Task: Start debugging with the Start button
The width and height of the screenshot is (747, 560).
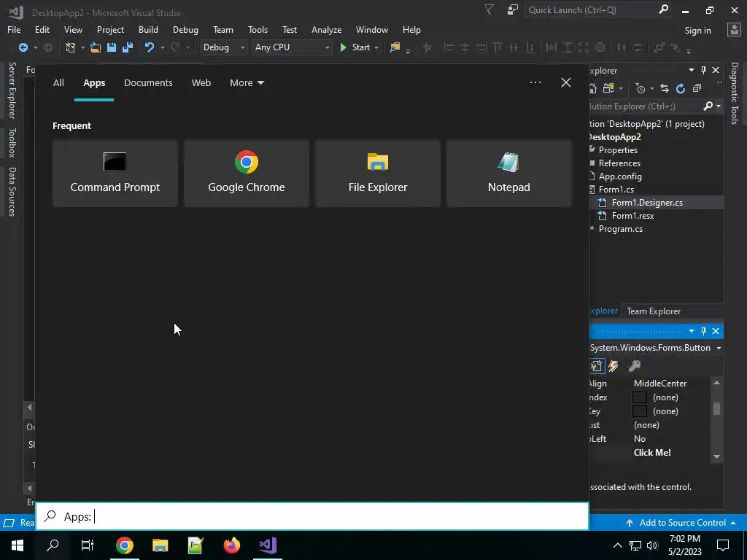Action: coord(355,47)
